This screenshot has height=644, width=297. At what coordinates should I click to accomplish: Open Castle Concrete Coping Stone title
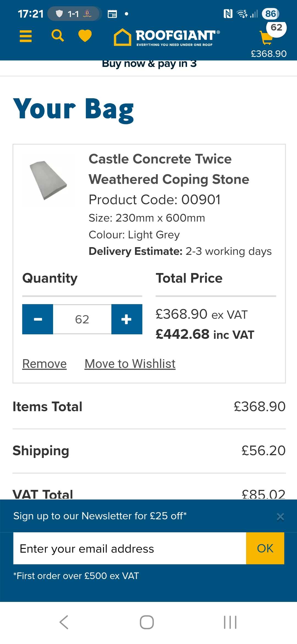169,169
